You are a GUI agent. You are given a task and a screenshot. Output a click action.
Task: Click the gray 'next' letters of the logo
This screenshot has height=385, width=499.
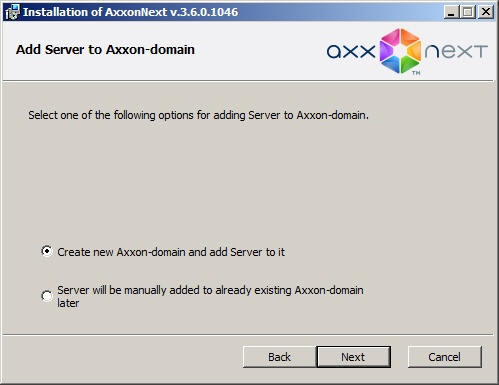click(x=456, y=52)
